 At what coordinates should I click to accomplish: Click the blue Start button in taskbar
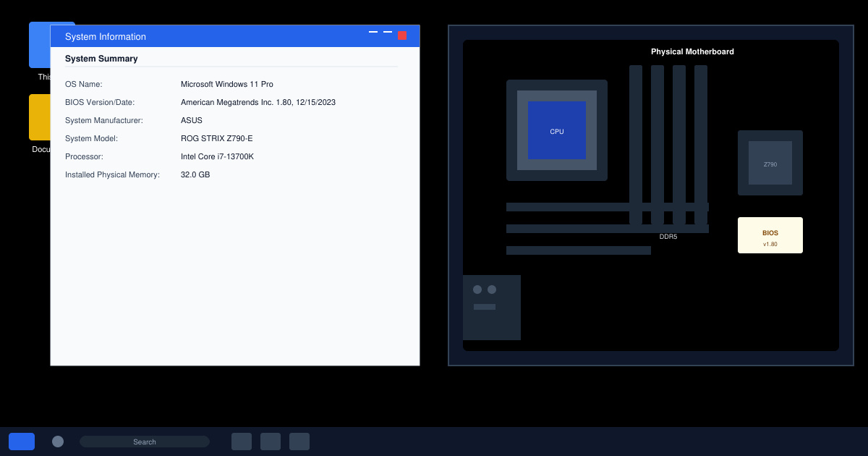[22, 442]
